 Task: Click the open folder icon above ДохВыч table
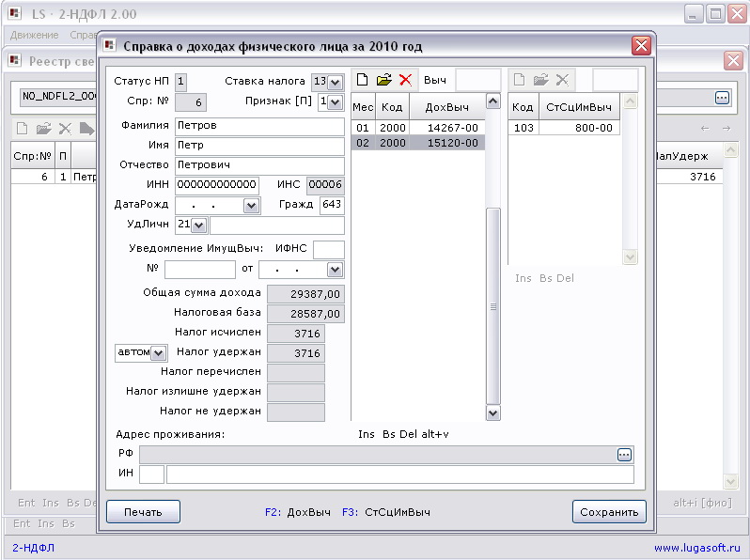[383, 80]
